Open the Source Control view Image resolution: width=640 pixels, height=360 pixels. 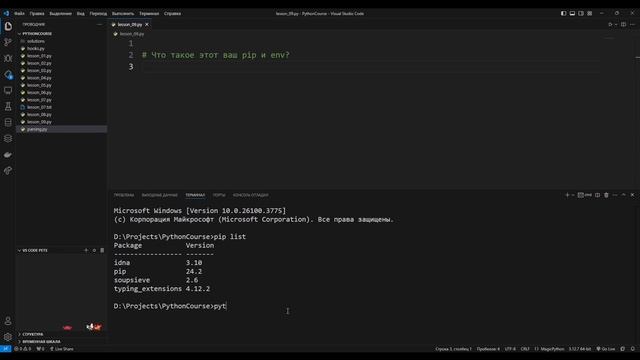click(8, 42)
